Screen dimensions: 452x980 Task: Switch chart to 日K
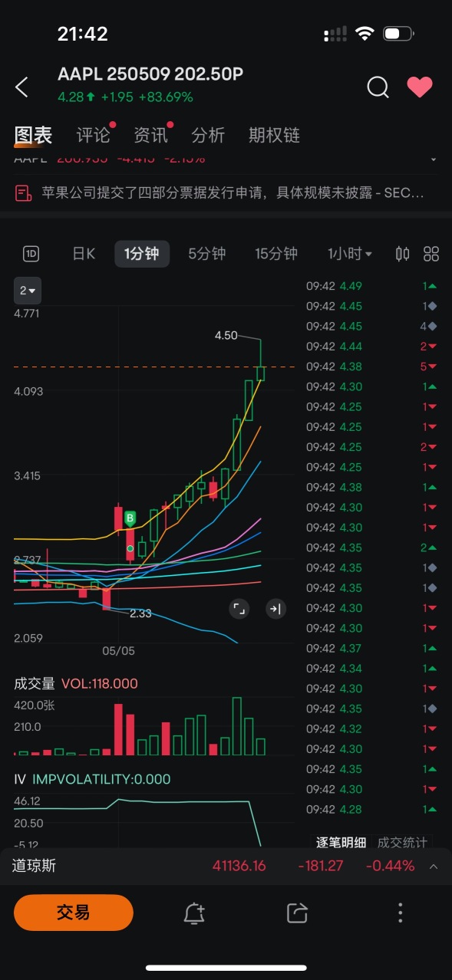84,254
